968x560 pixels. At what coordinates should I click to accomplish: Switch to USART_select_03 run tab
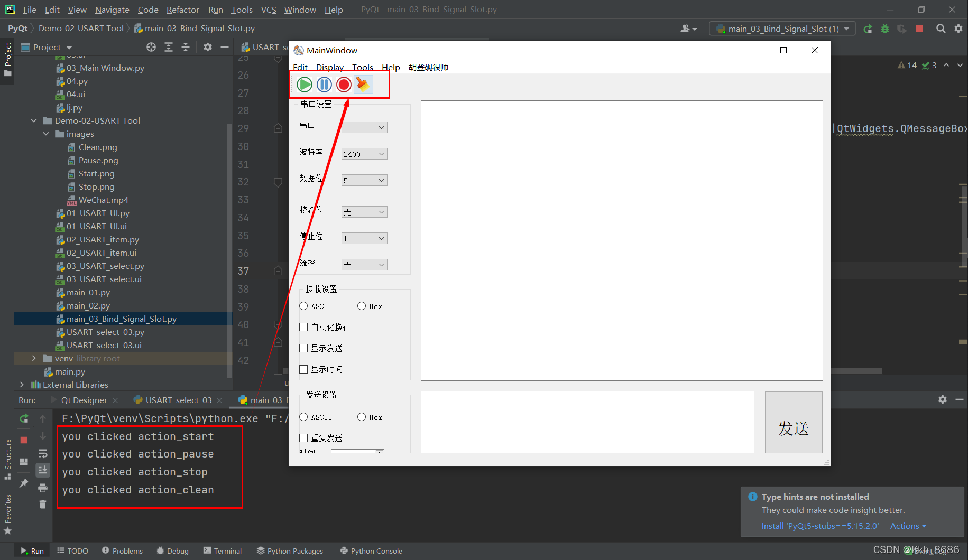pyautogui.click(x=179, y=400)
